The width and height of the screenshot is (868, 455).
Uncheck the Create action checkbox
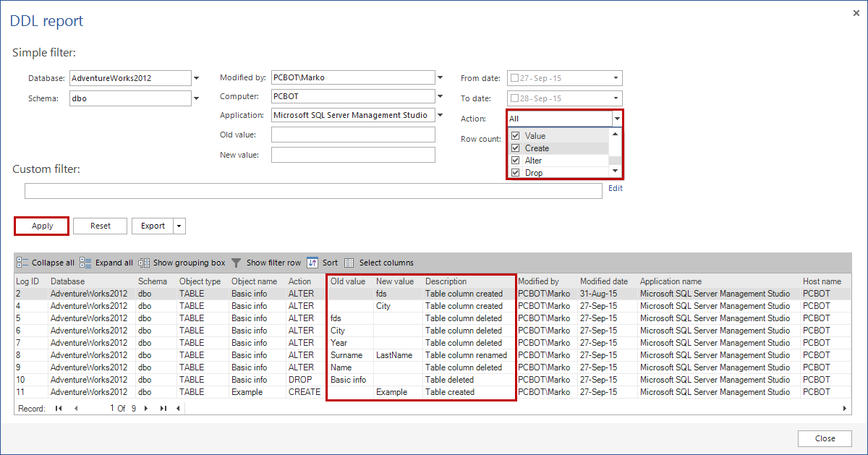(515, 148)
